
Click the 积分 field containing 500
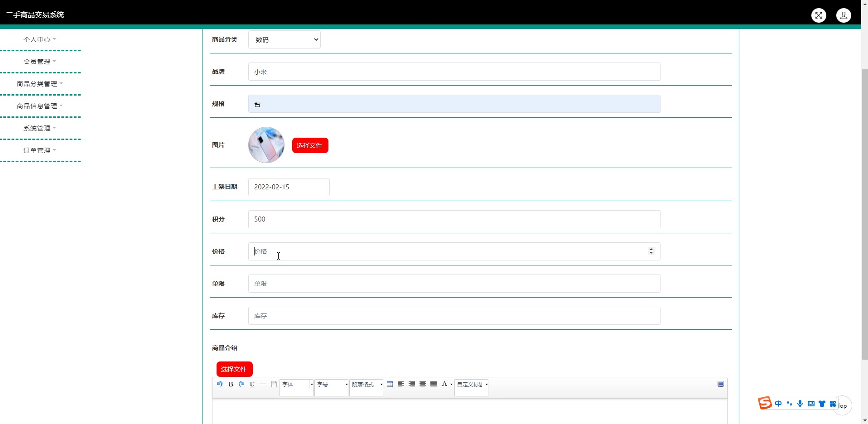coord(454,219)
